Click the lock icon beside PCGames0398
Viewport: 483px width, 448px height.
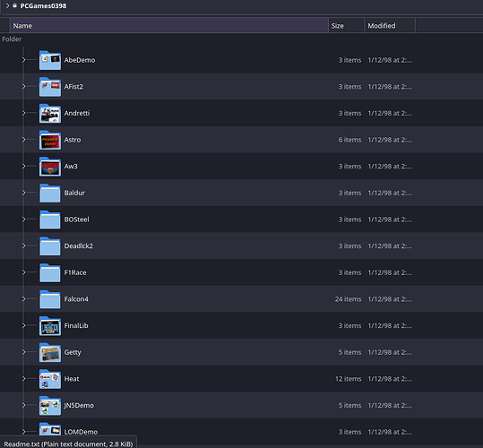pyautogui.click(x=14, y=5)
